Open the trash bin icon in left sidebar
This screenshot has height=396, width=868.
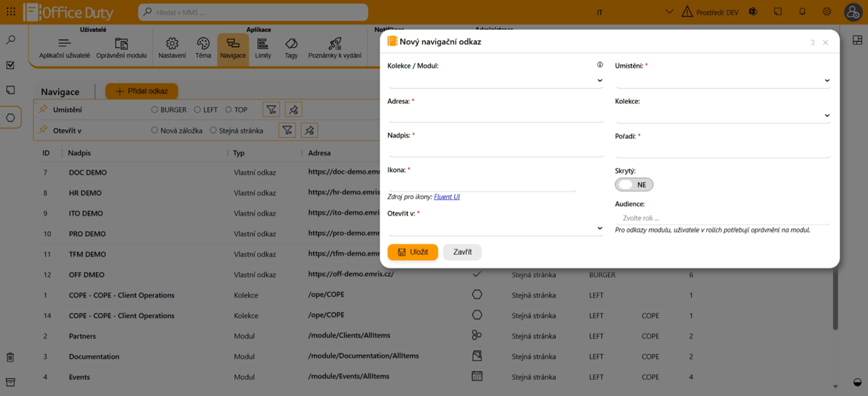coord(10,357)
